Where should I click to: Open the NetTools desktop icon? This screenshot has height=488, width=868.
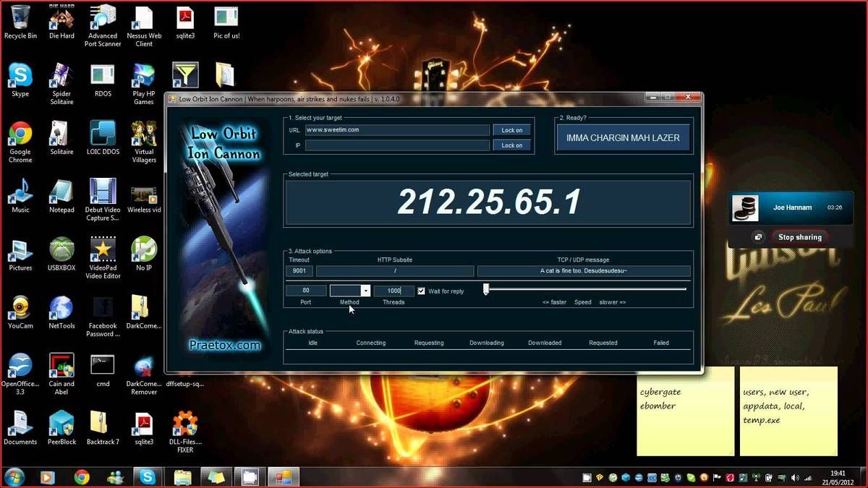[x=61, y=312]
